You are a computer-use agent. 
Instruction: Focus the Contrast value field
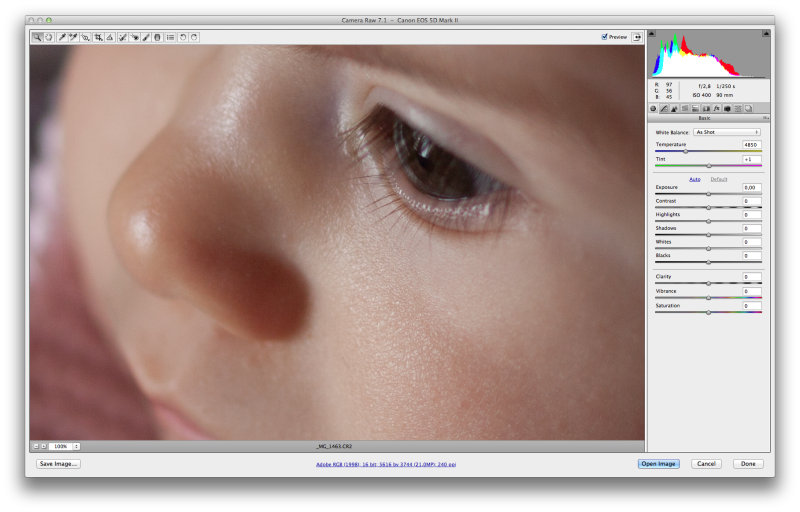coord(752,201)
